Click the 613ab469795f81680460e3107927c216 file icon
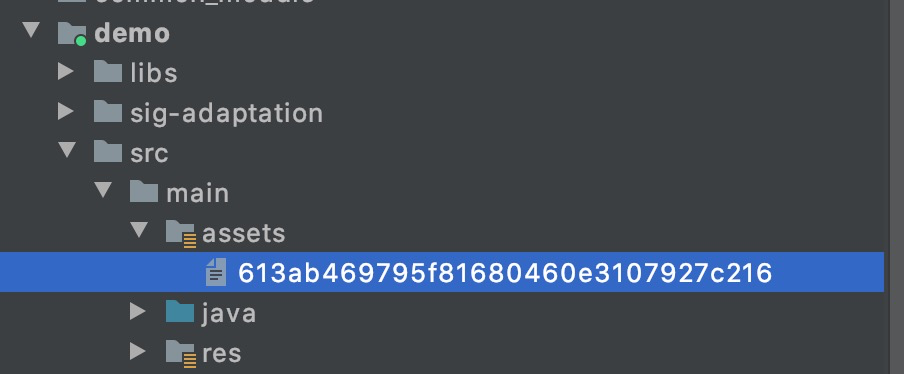 point(216,272)
